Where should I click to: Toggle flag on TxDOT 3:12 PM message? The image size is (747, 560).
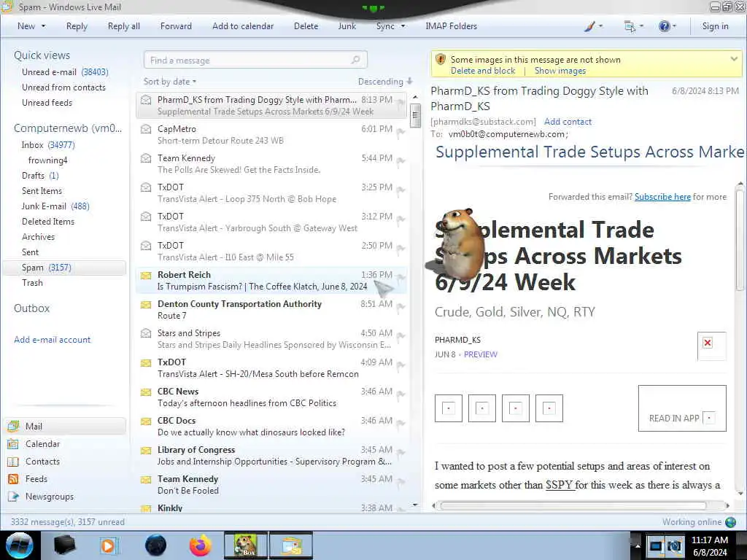[400, 220]
